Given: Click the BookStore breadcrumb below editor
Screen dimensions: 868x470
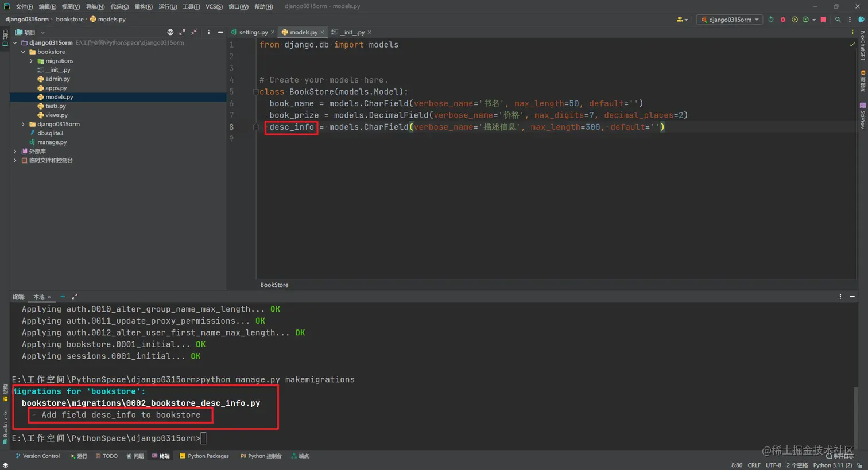Looking at the screenshot, I should 274,285.
